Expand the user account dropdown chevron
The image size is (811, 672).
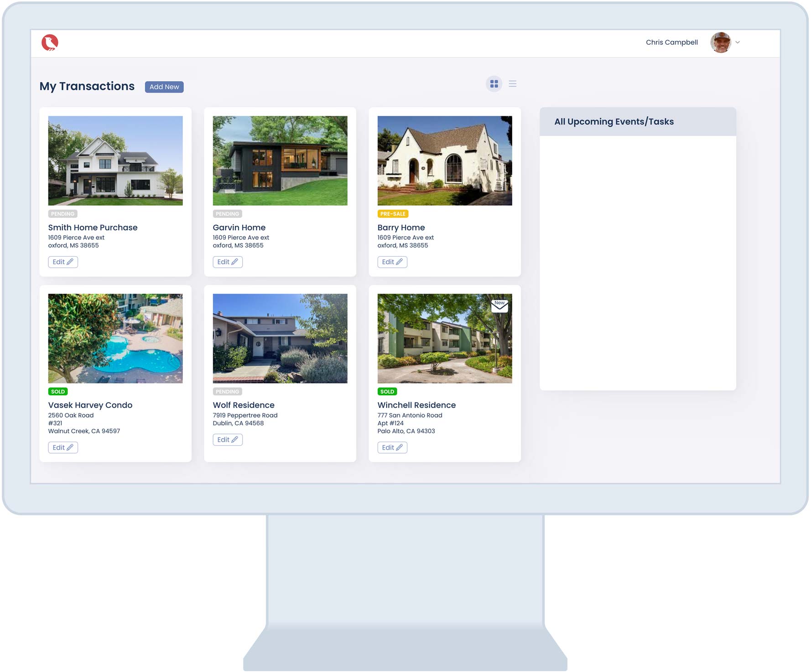coord(738,42)
